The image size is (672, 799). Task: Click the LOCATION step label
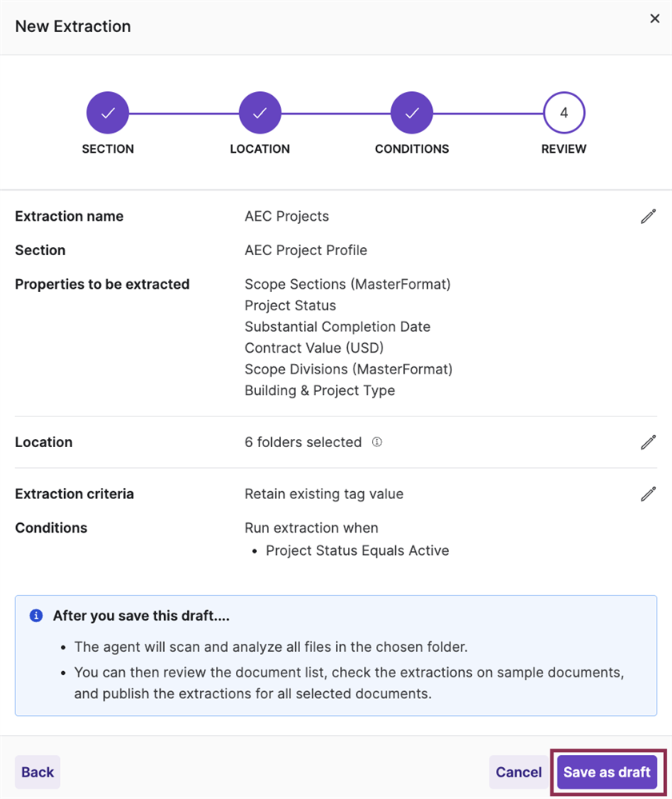(x=260, y=149)
